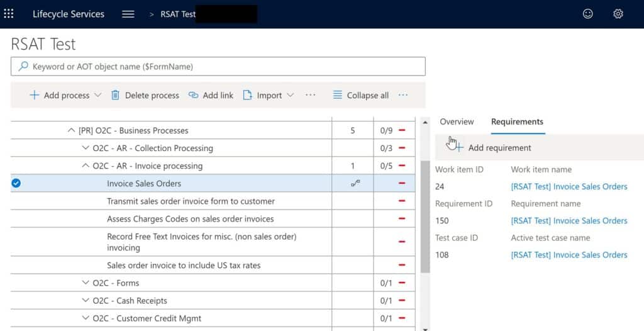
Task: Click the process tree scrollbar thumb
Action: click(x=425, y=216)
